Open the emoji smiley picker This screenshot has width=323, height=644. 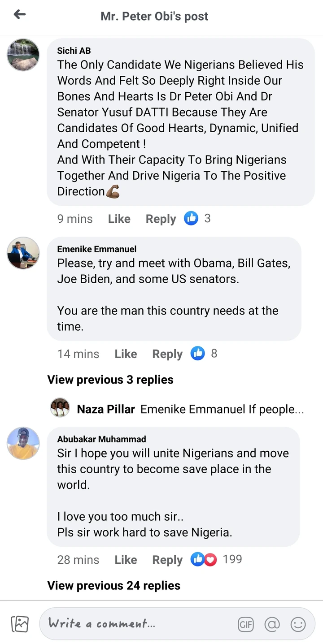(x=298, y=624)
